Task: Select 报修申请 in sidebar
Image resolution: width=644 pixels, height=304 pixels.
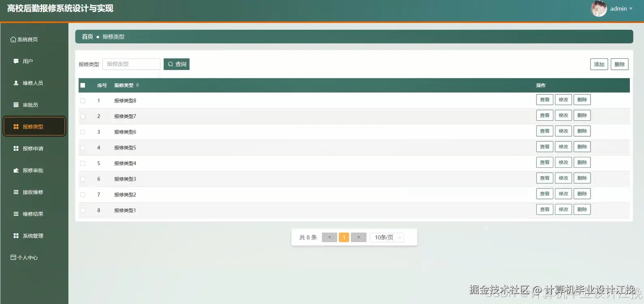Action: tap(33, 149)
